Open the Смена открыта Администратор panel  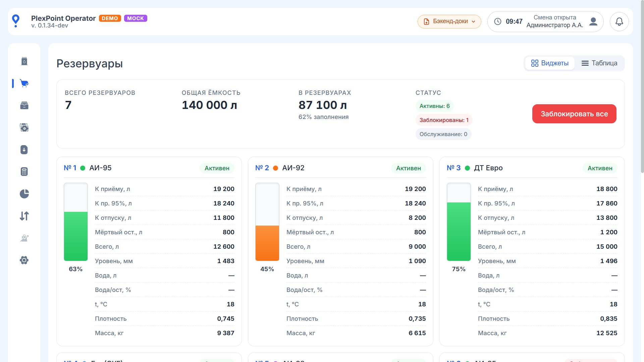pos(545,21)
